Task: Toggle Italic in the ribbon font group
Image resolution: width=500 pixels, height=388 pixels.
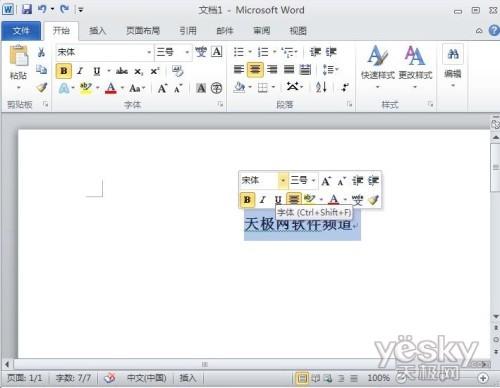Action: click(x=80, y=71)
